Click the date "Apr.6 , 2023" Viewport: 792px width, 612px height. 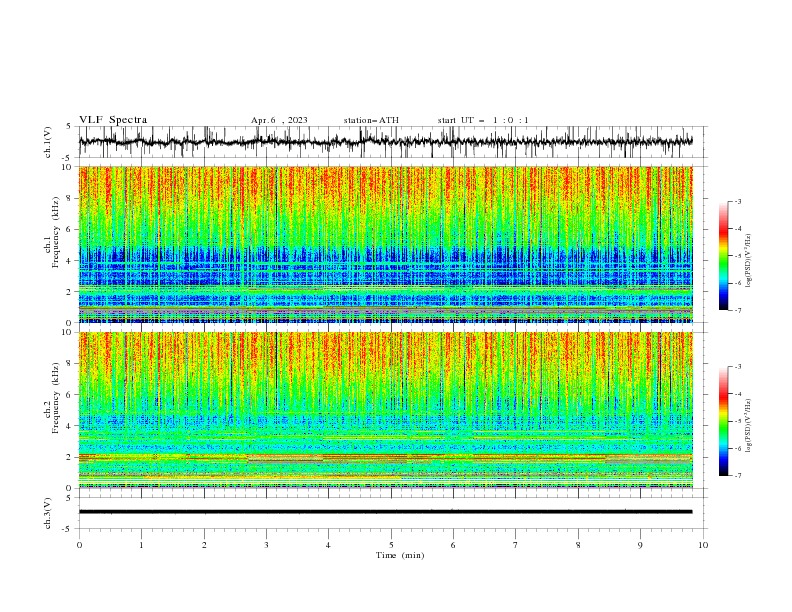[x=279, y=120]
